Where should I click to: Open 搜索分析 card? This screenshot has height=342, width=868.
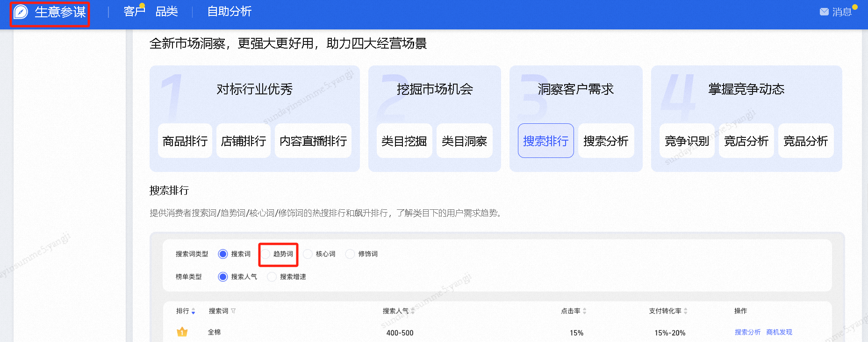(606, 141)
